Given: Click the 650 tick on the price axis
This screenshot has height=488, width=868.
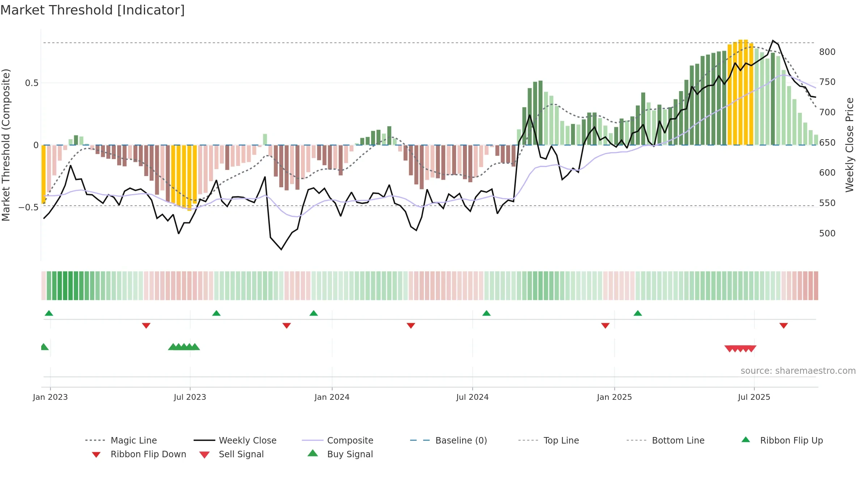Looking at the screenshot, I should pos(827,143).
